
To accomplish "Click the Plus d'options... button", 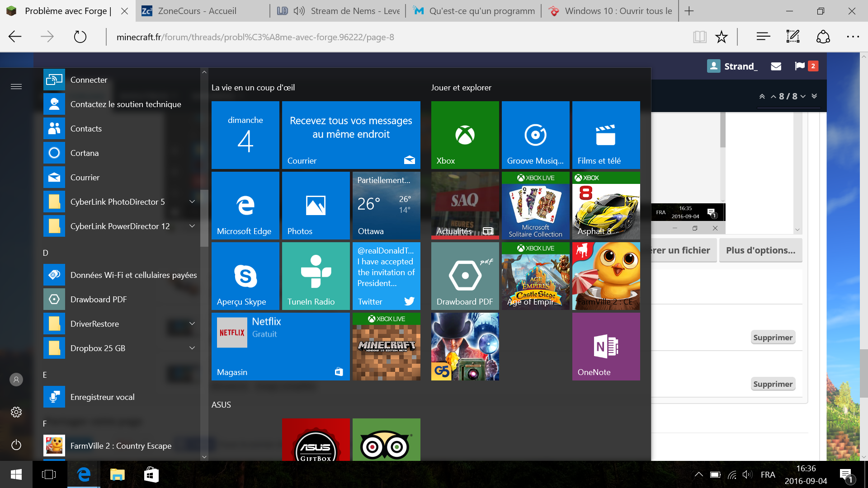I will coord(760,250).
